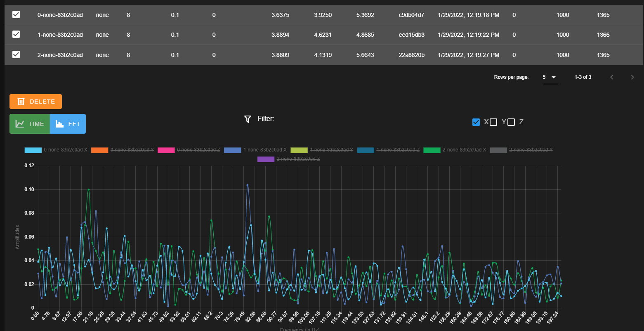Click the trash icon on DELETE
The image size is (644, 331).
tap(21, 102)
